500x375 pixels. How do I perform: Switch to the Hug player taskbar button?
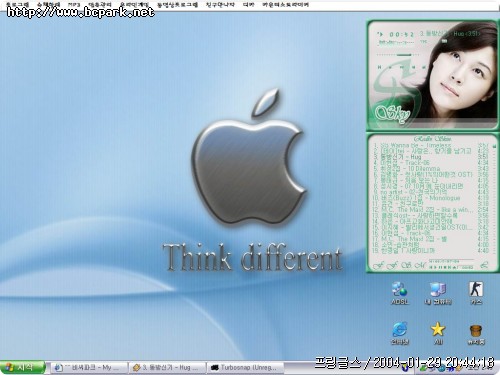click(x=167, y=368)
